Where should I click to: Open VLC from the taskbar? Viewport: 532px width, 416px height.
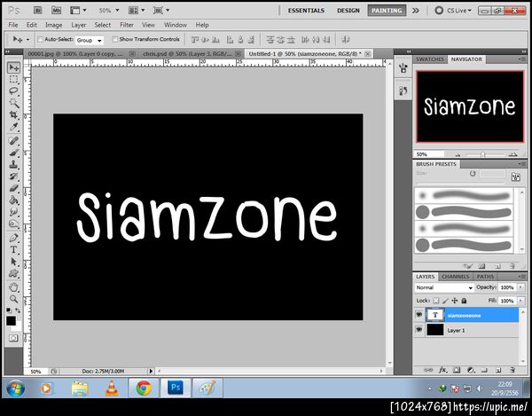point(112,388)
